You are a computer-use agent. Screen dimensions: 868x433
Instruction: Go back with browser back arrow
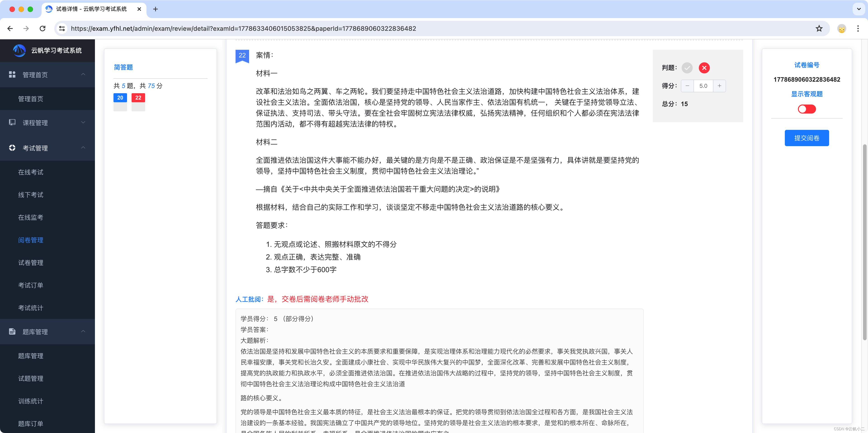point(10,28)
